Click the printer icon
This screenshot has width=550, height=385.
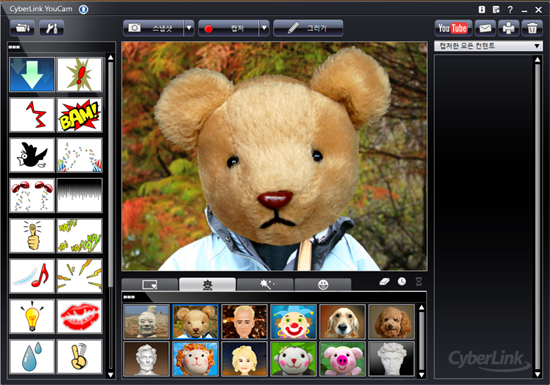point(509,28)
